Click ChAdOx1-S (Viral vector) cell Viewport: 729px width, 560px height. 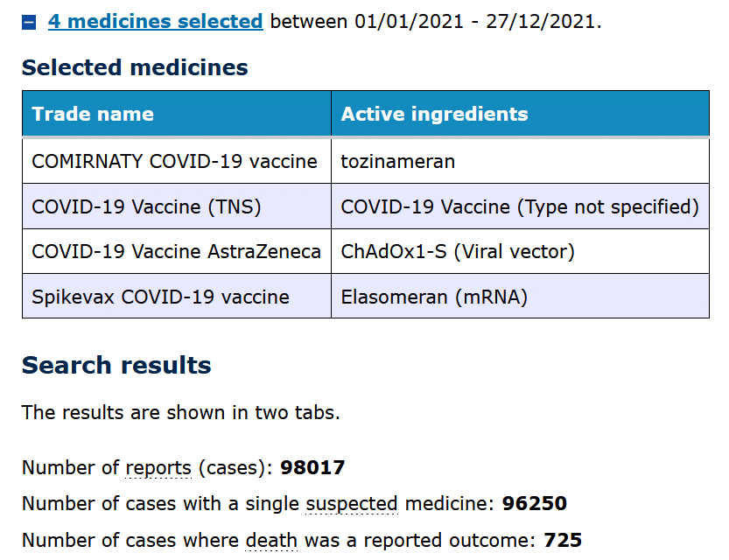tap(520, 251)
